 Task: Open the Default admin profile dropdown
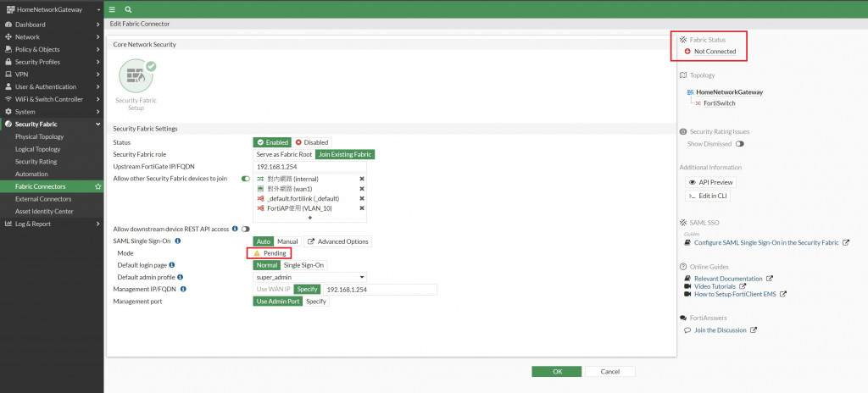tap(310, 277)
